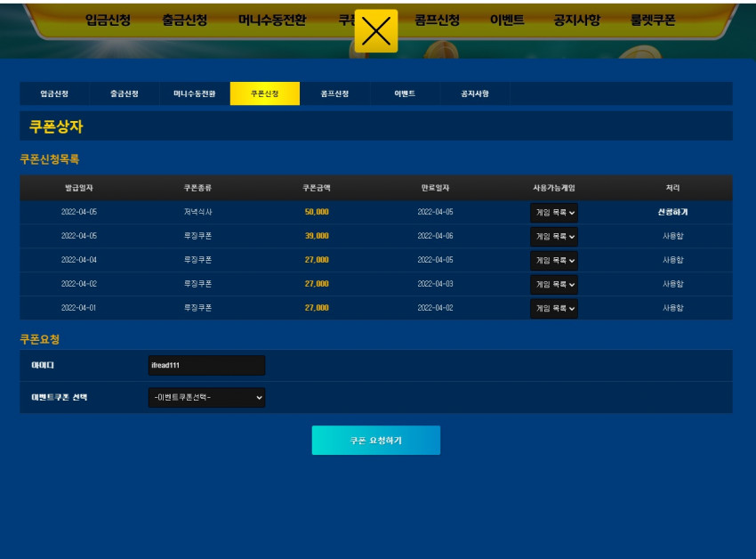
Task: Expand the 게임 목록 dropdown in the 39,000 row
Action: [554, 237]
